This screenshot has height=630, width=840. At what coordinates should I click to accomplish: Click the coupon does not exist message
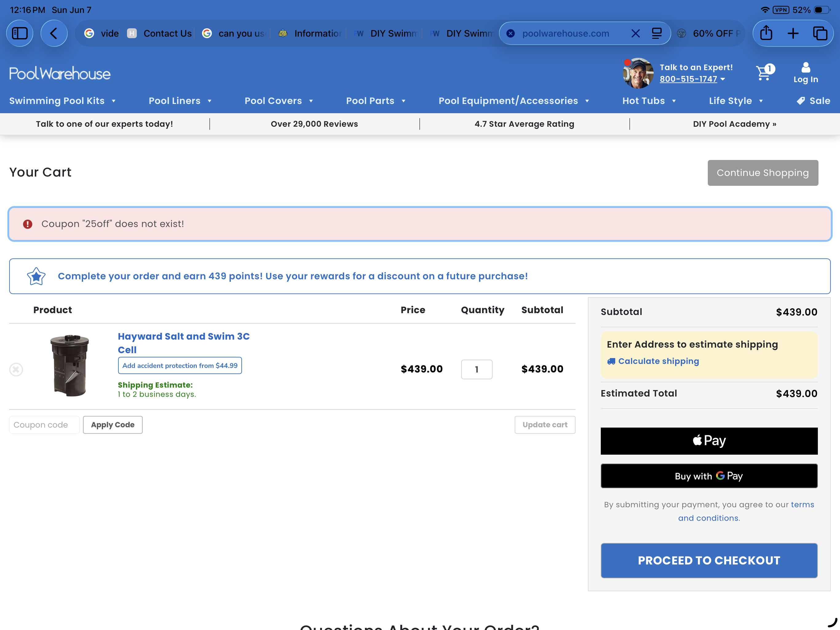point(113,224)
